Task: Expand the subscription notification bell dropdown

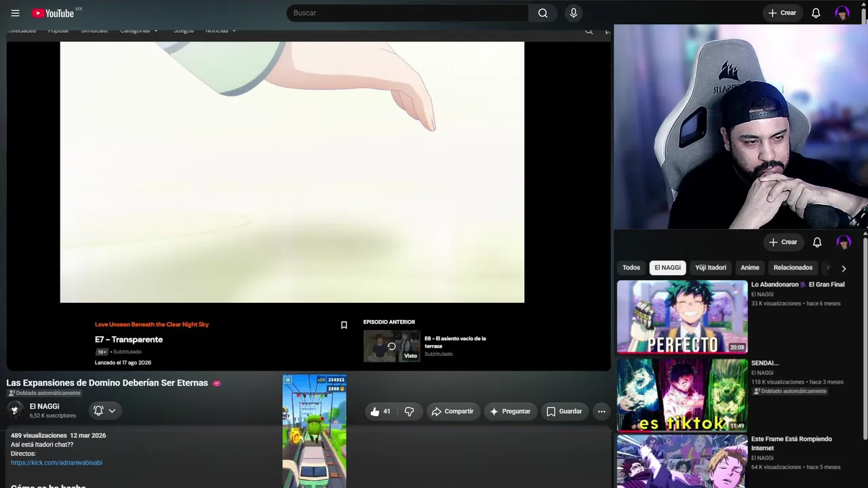Action: (104, 410)
